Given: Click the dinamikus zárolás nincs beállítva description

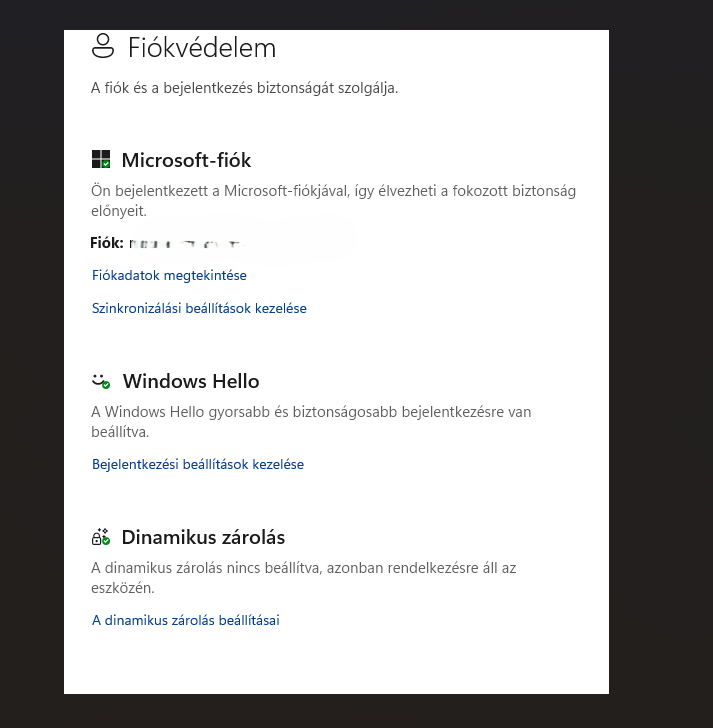Looking at the screenshot, I should (x=304, y=578).
